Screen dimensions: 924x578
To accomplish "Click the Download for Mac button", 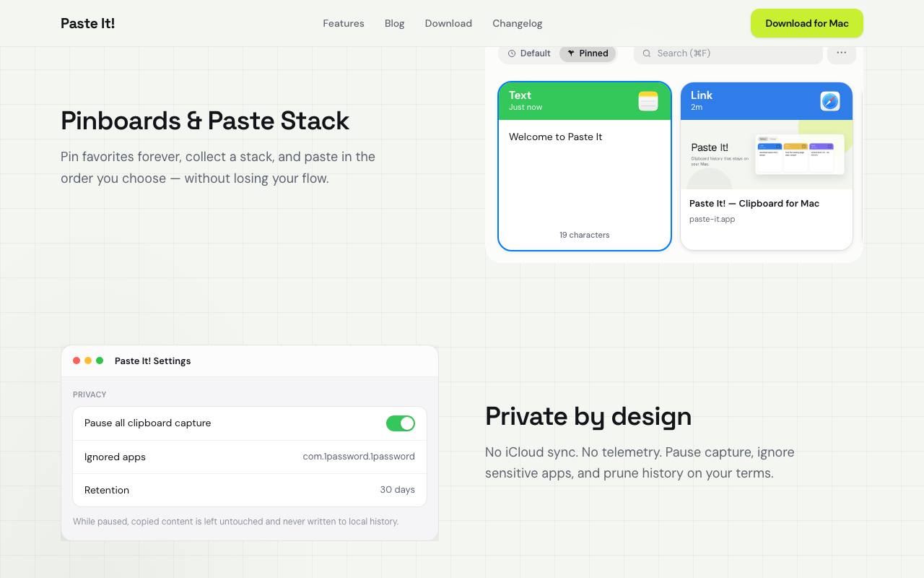I will [807, 23].
